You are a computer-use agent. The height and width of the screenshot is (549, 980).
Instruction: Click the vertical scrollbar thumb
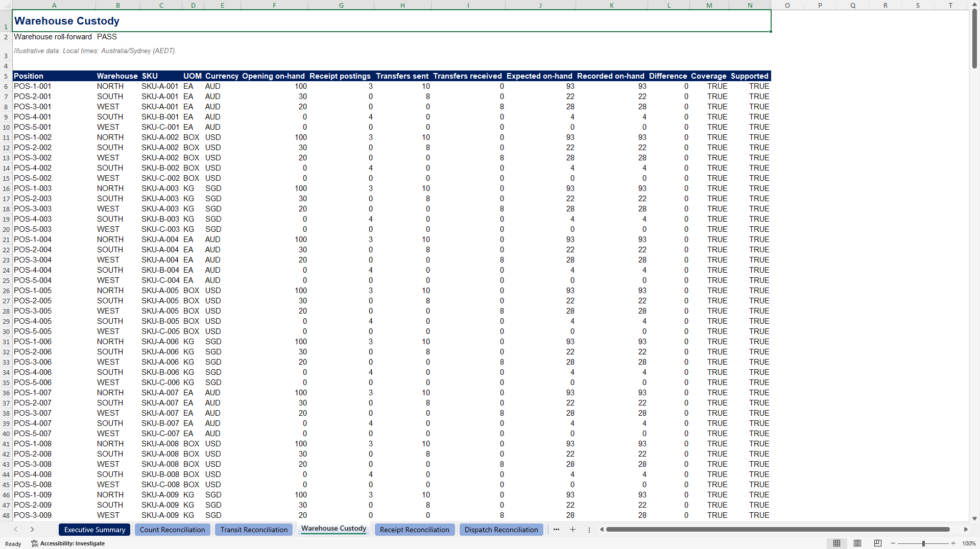point(974,38)
